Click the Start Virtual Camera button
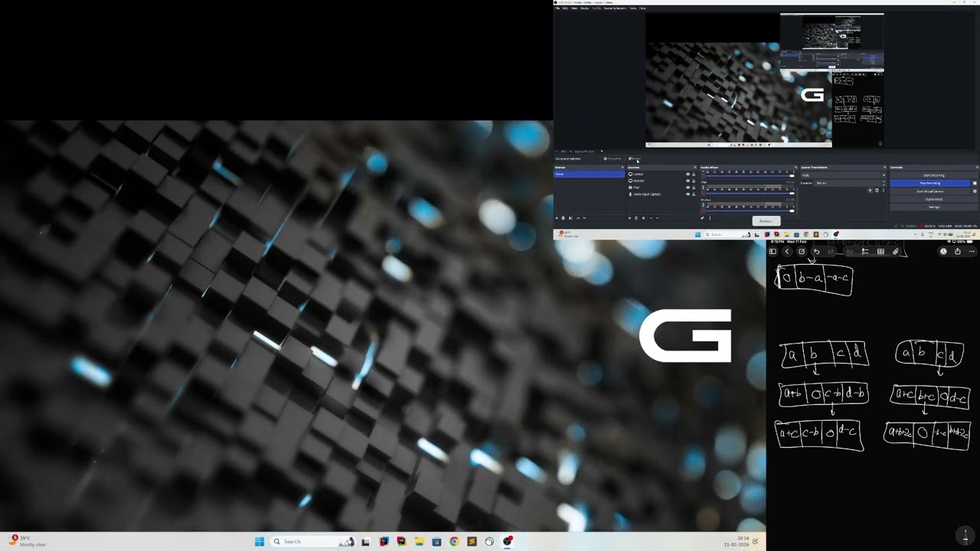Viewport: 980px width, 551px height. [929, 191]
